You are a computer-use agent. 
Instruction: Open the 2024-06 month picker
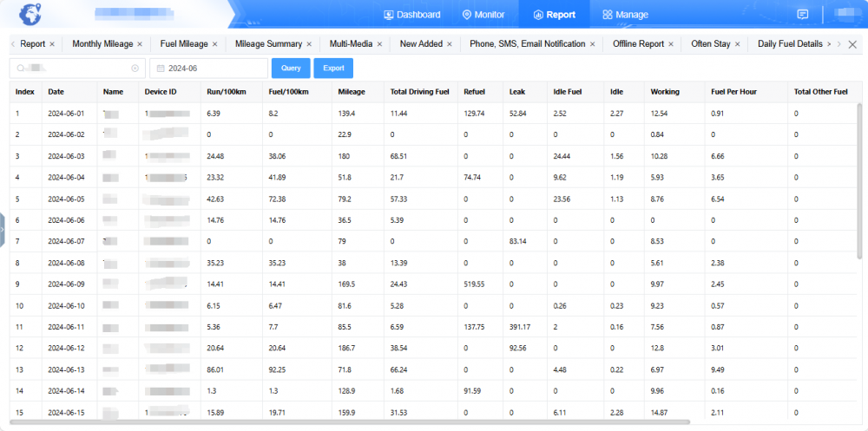(x=208, y=68)
